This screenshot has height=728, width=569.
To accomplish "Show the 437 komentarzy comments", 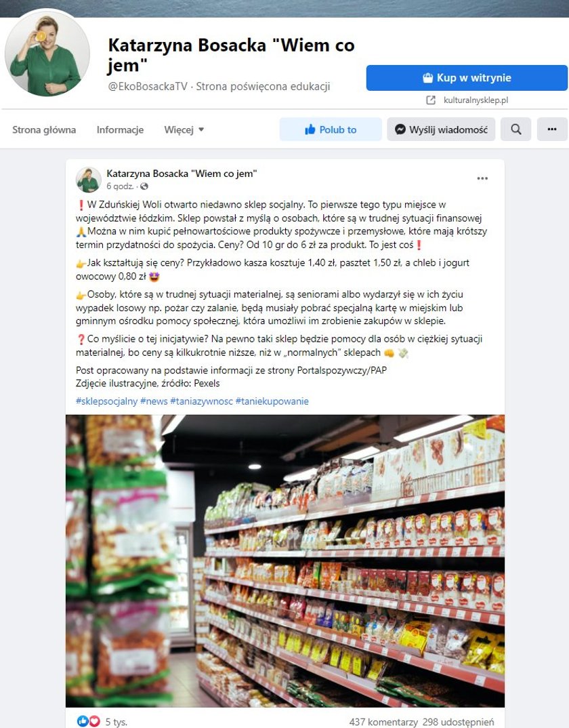I will tap(383, 722).
